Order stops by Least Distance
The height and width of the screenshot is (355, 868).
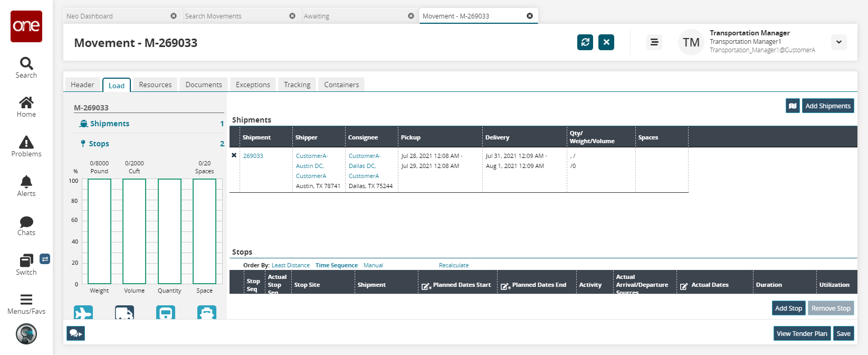coord(290,265)
